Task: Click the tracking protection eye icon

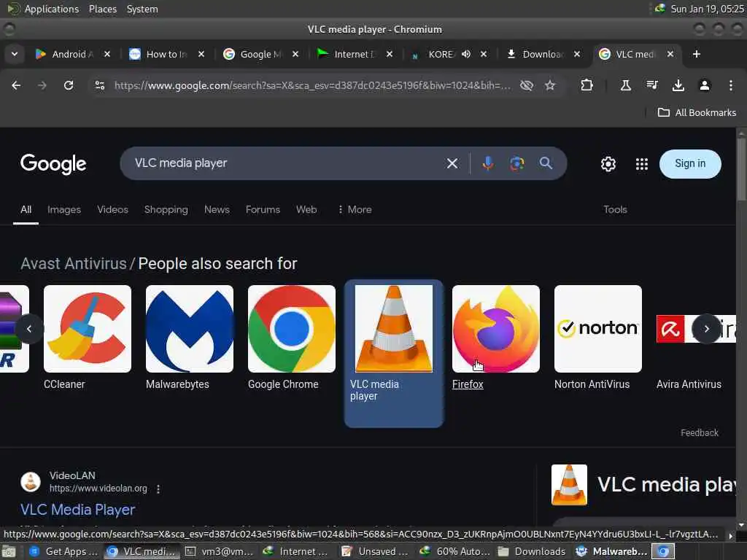Action: pyautogui.click(x=527, y=85)
